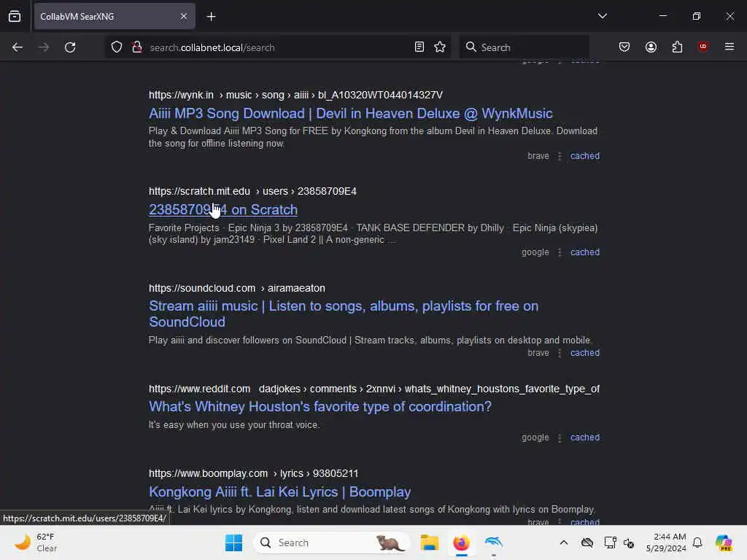Open Aiiii MP3 Song Download WynkMusic result

(351, 113)
